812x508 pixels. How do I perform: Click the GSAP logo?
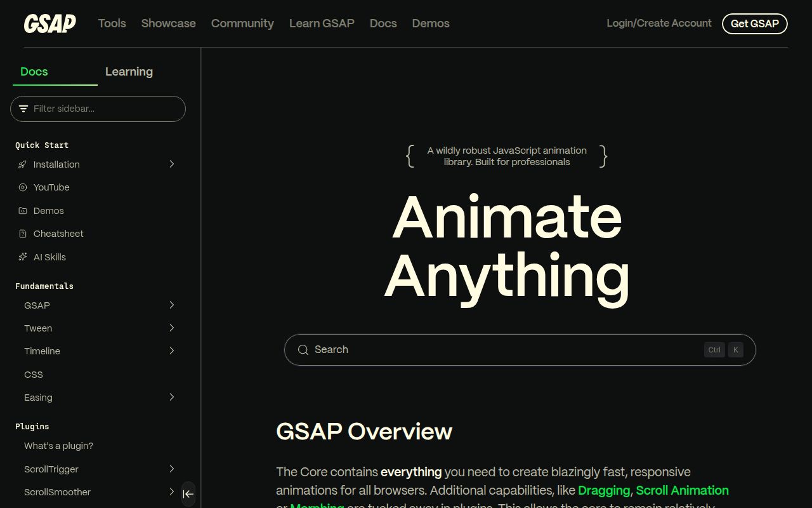point(50,23)
